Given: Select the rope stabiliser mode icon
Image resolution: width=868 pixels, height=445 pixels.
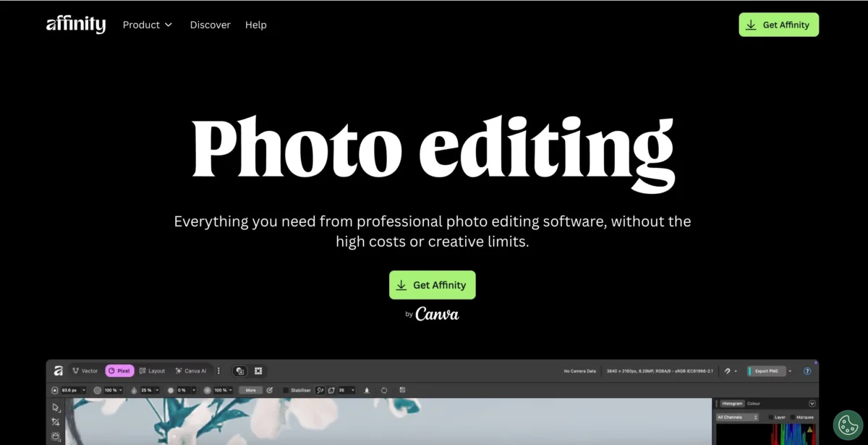Looking at the screenshot, I should click(x=320, y=390).
